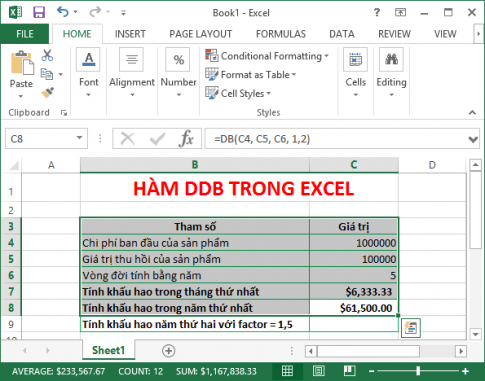
Task: Open the FILE tab
Action: pos(25,34)
